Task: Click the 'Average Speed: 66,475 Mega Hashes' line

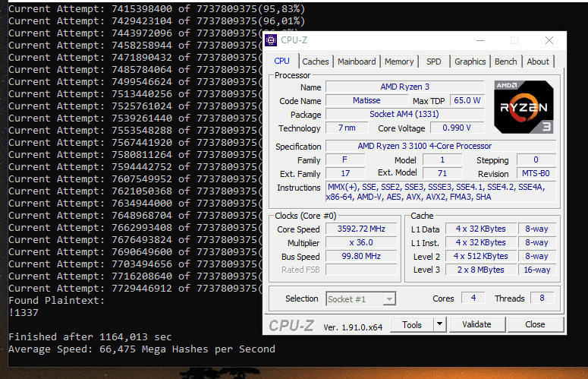Action: point(142,349)
